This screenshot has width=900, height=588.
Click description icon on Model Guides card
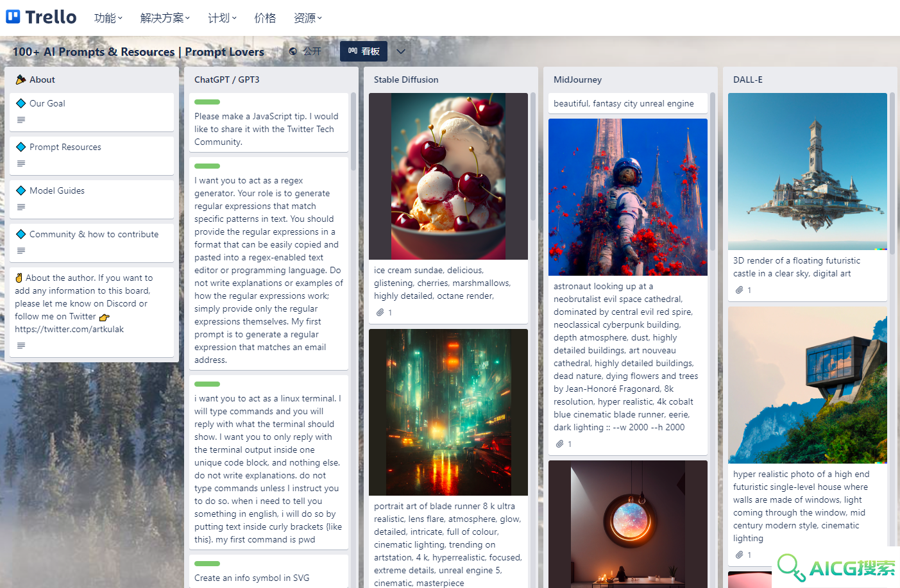pos(21,207)
